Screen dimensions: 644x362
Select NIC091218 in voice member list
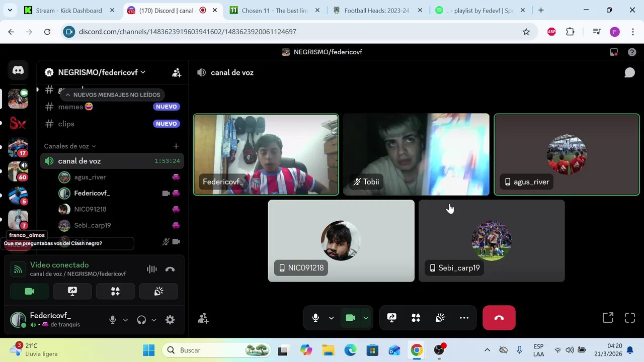(120, 209)
